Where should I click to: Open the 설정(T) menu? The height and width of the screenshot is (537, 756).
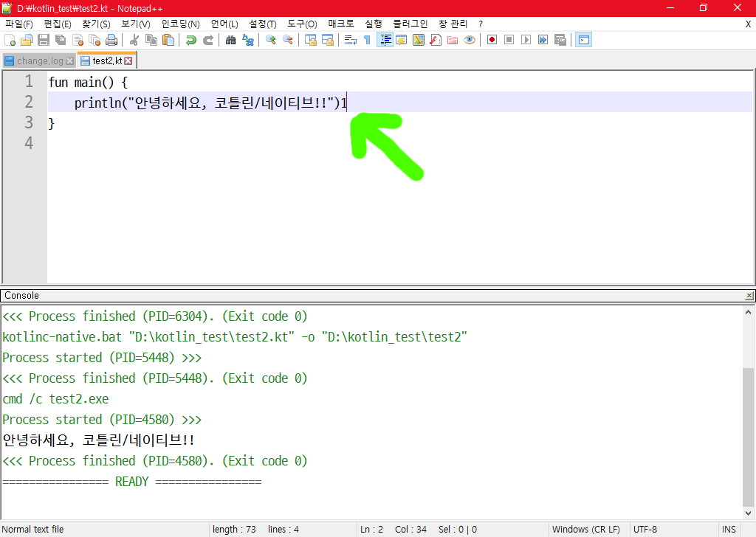coord(262,24)
